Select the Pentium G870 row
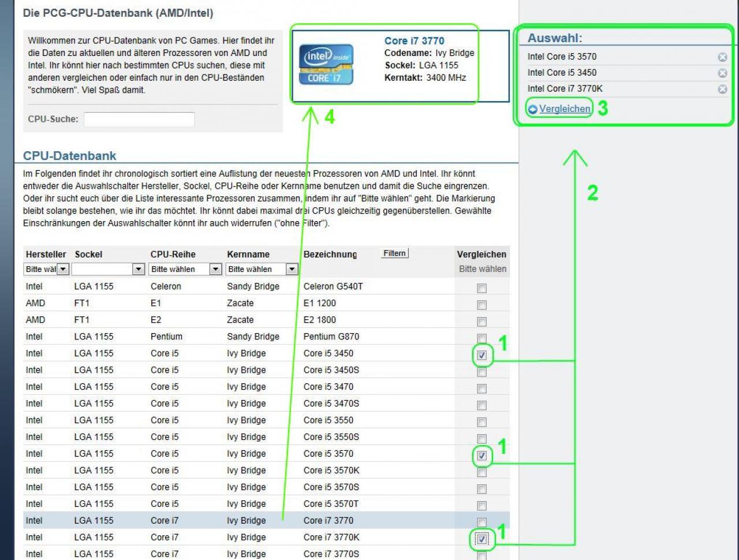The width and height of the screenshot is (739, 560). click(266, 337)
